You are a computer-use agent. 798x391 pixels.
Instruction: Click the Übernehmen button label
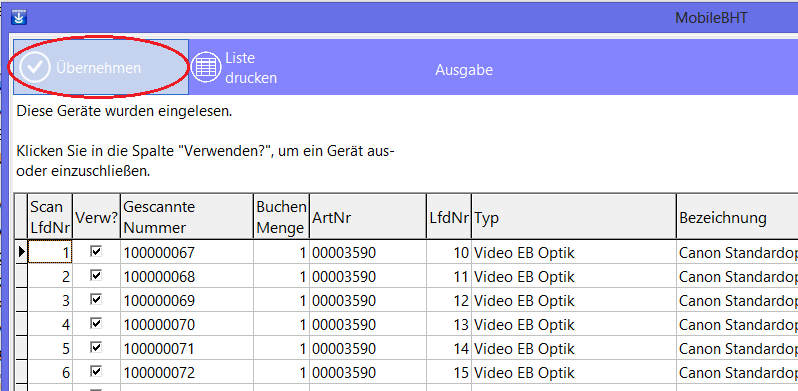point(98,68)
